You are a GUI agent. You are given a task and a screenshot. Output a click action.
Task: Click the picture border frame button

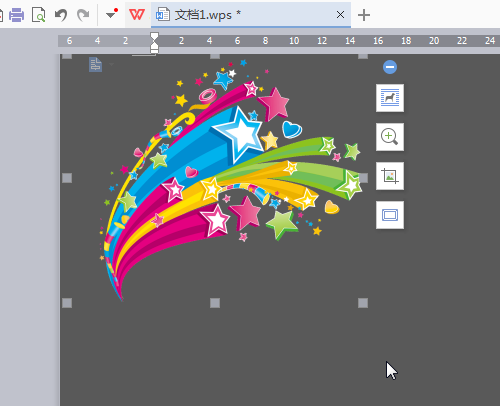pos(390,215)
